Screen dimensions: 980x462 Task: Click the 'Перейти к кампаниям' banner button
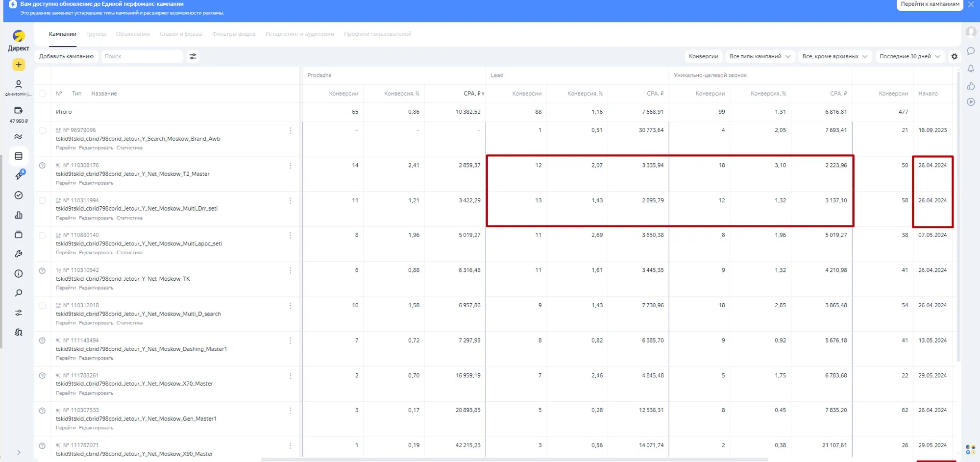pyautogui.click(x=930, y=4)
